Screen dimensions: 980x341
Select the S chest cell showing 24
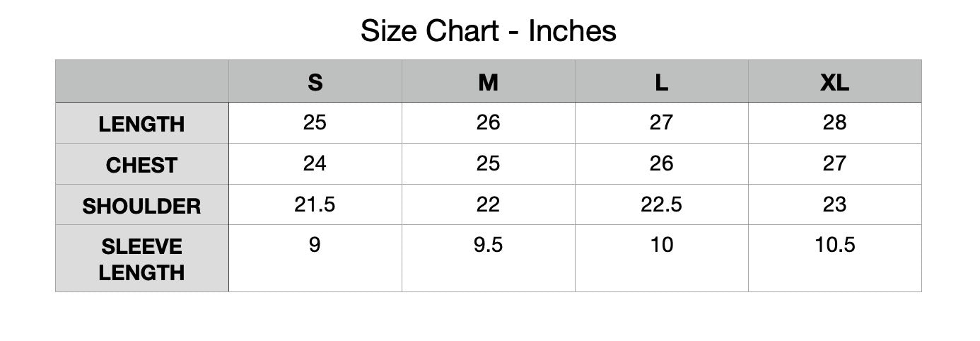click(315, 163)
